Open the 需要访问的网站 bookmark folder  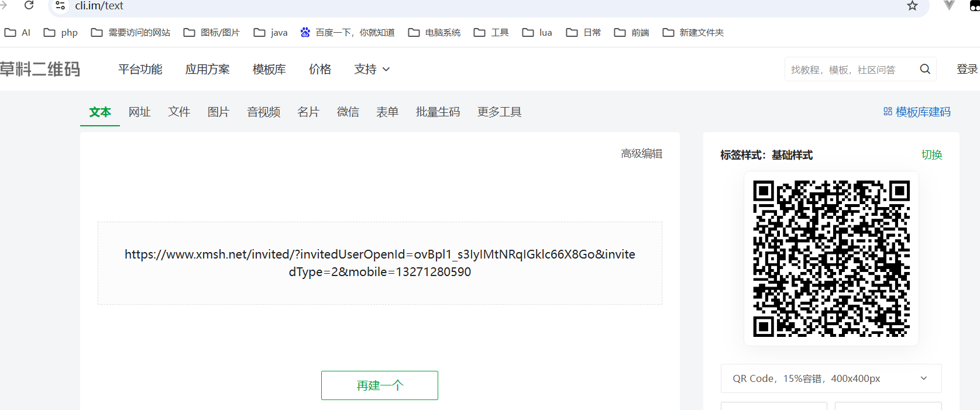130,33
